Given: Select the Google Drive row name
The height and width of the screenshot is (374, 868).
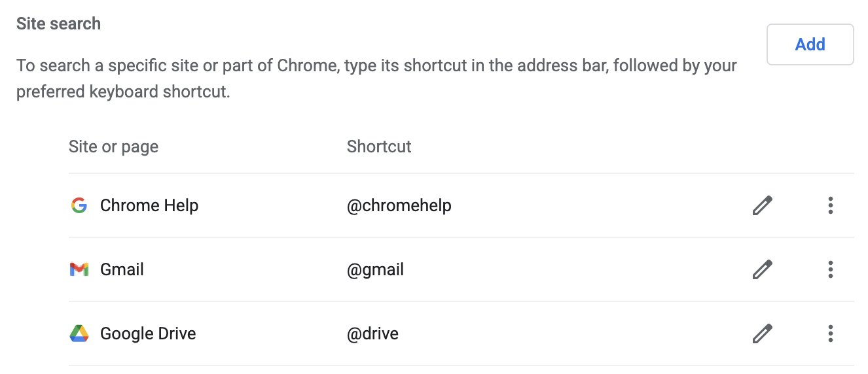Looking at the screenshot, I should [148, 333].
